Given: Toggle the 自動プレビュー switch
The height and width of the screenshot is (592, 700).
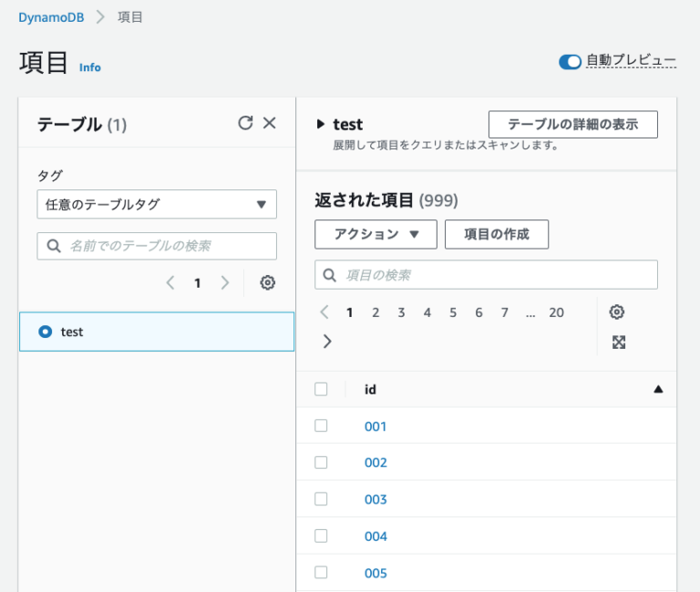Looking at the screenshot, I should tap(570, 62).
